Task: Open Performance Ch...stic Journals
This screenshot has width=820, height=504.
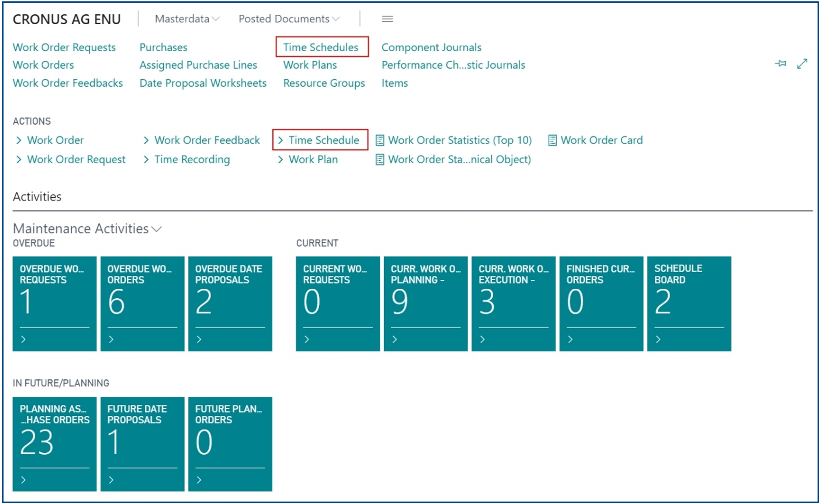Action: coord(453,65)
